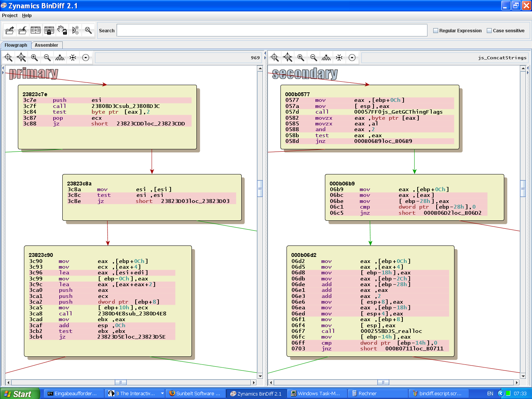This screenshot has width=532, height=399.
Task: Click the clear-zoom magnifier icon in main toolbar
Action: pos(88,30)
